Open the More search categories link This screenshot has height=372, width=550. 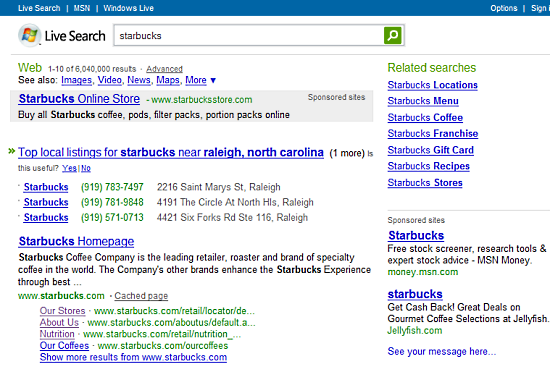[x=196, y=80]
